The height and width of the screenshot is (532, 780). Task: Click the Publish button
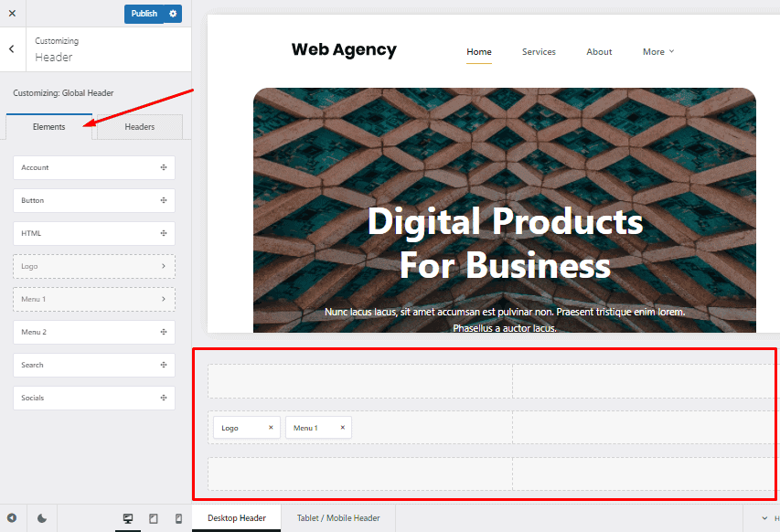pos(144,14)
